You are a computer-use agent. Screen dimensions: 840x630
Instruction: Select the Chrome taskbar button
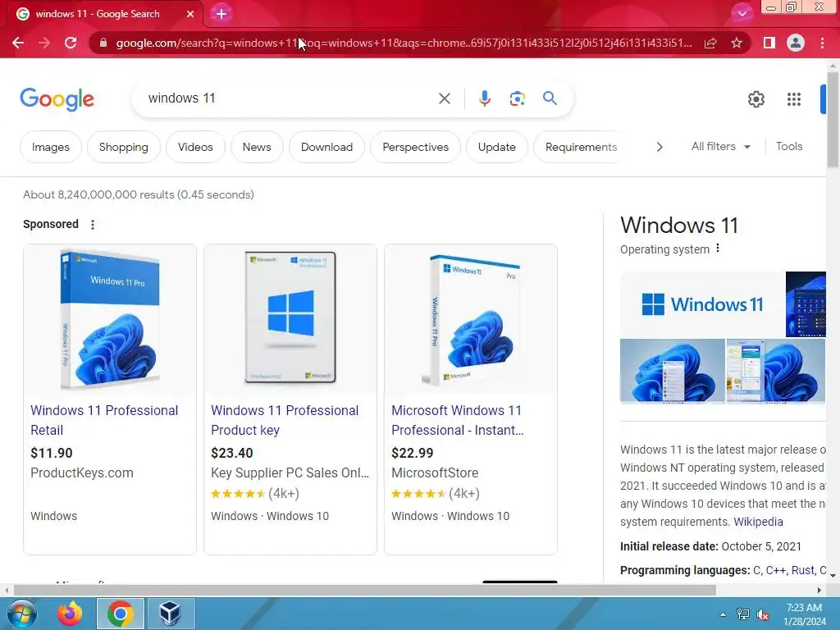(x=120, y=614)
